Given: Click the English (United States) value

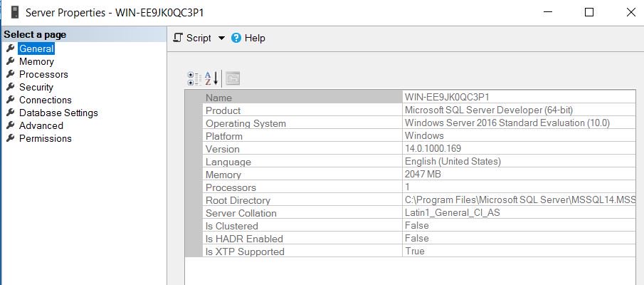Looking at the screenshot, I should pos(453,161).
